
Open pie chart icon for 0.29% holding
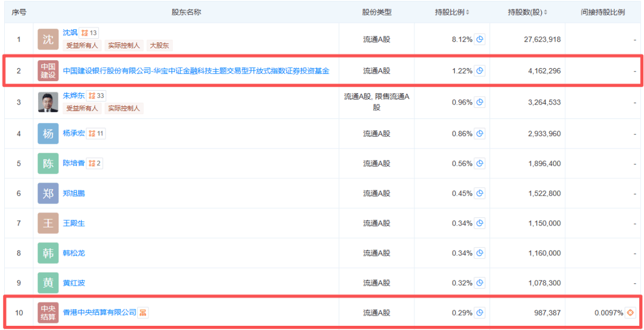click(x=479, y=313)
